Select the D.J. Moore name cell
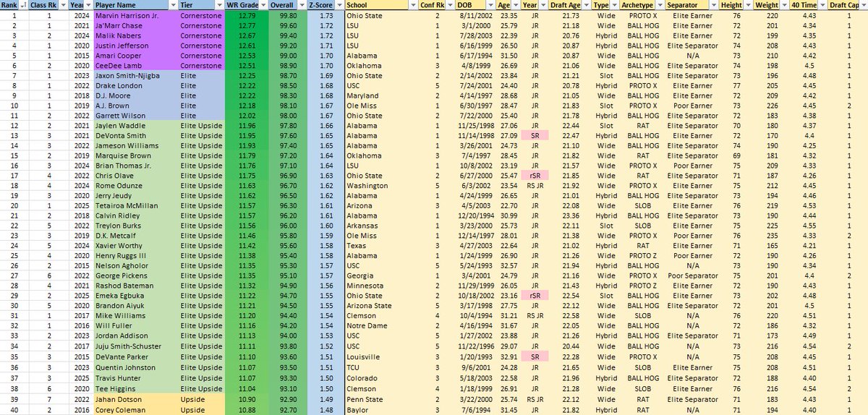868x415 pixels. point(135,95)
